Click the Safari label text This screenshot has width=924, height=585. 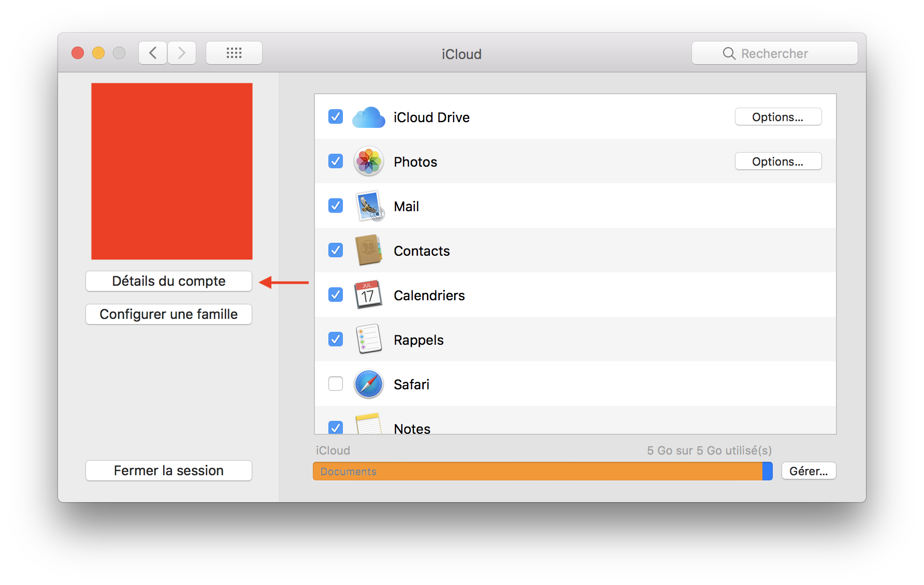(412, 385)
